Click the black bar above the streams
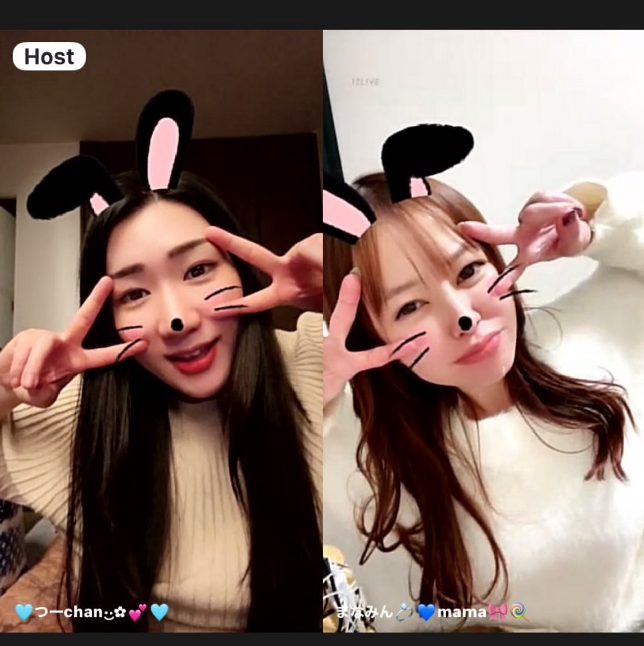This screenshot has width=644, height=646. point(322,14)
